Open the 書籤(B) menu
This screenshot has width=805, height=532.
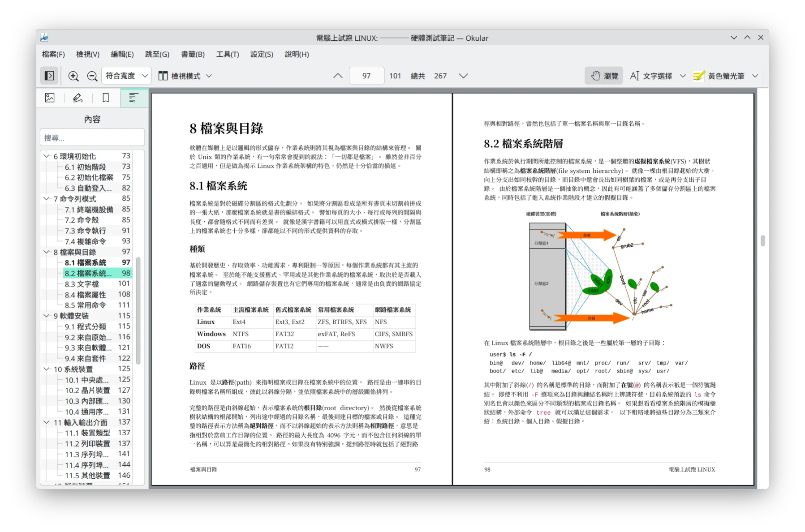pos(193,54)
